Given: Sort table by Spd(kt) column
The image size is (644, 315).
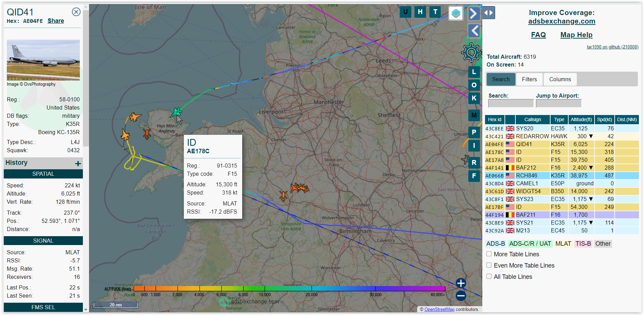Looking at the screenshot, I should [x=604, y=119].
